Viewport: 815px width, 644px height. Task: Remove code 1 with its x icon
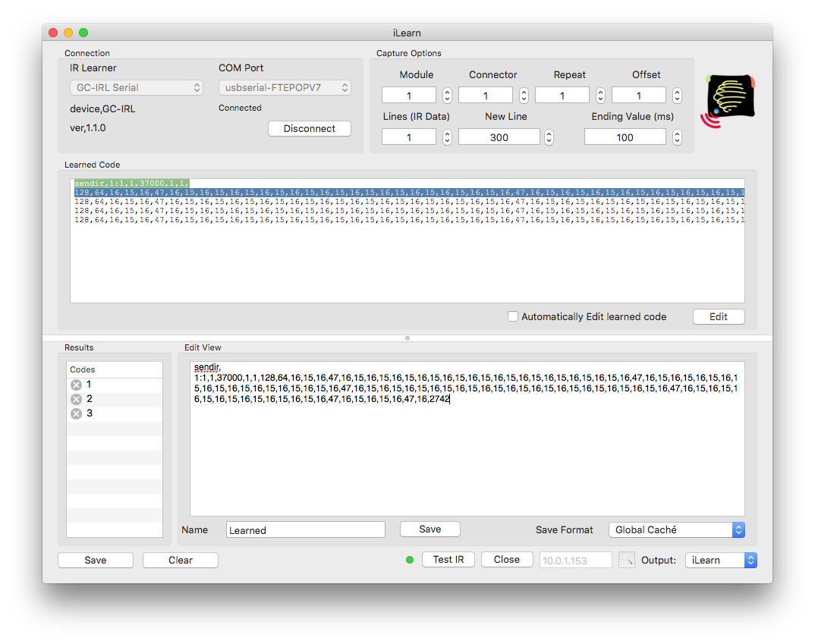pyautogui.click(x=77, y=385)
